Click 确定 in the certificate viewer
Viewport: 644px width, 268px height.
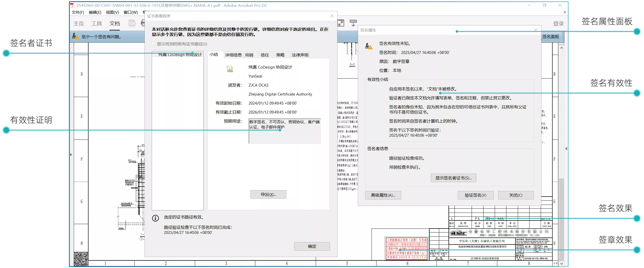[312, 246]
